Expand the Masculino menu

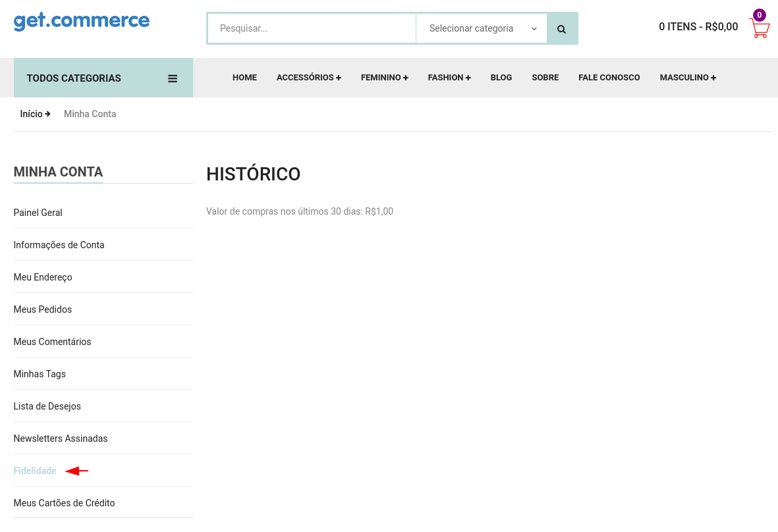tap(687, 78)
